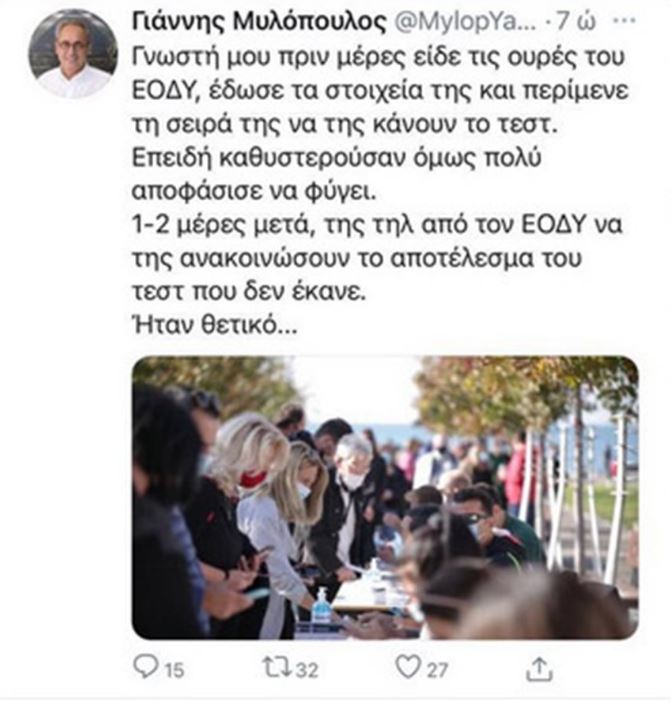The width and height of the screenshot is (671, 721).
Task: Click the text αποφάσισε να φύγει.
Action: pyautogui.click(x=254, y=191)
